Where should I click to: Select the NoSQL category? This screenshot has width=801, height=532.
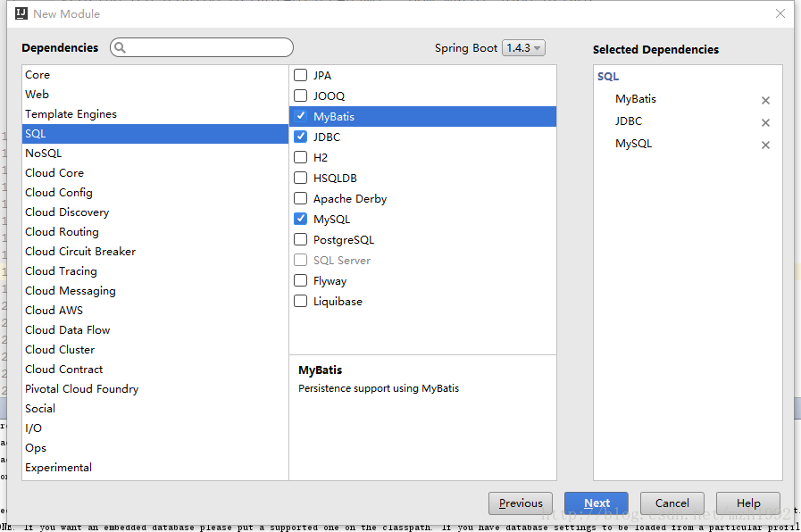[x=43, y=154]
